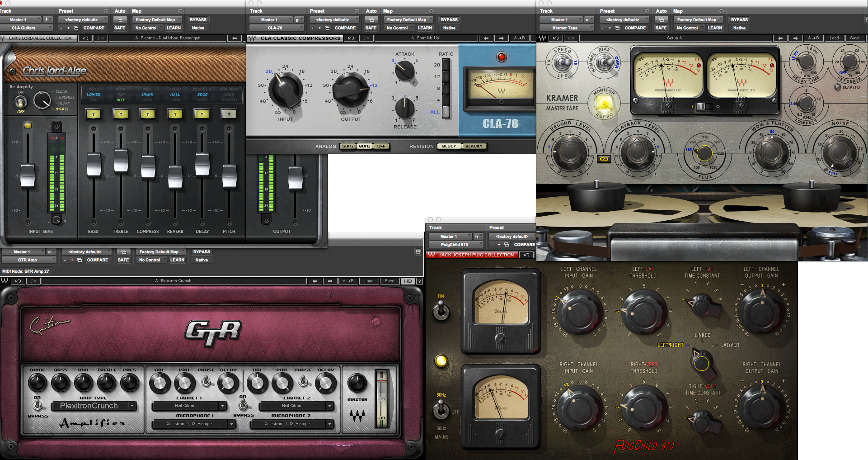Click the Waves logo on GTR amp master section
This screenshot has height=460, width=868.
point(357,415)
